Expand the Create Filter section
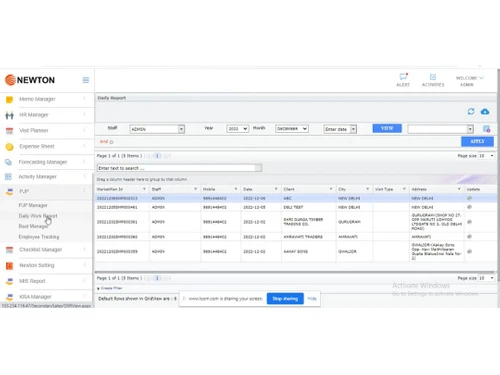 110,288
